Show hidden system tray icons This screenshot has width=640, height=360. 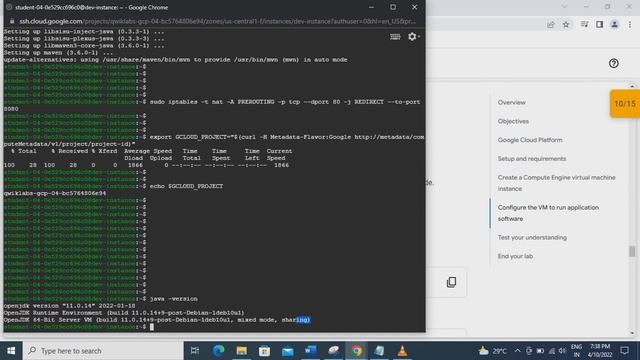click(x=517, y=351)
